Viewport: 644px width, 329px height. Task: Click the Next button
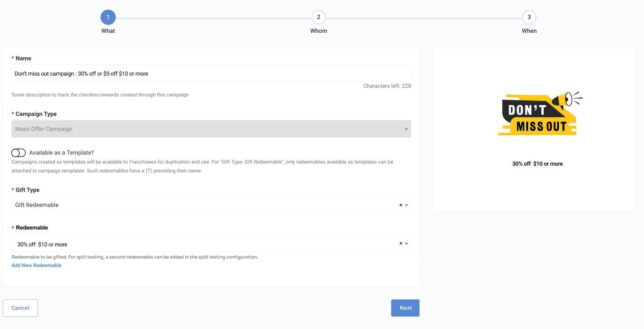coord(405,308)
